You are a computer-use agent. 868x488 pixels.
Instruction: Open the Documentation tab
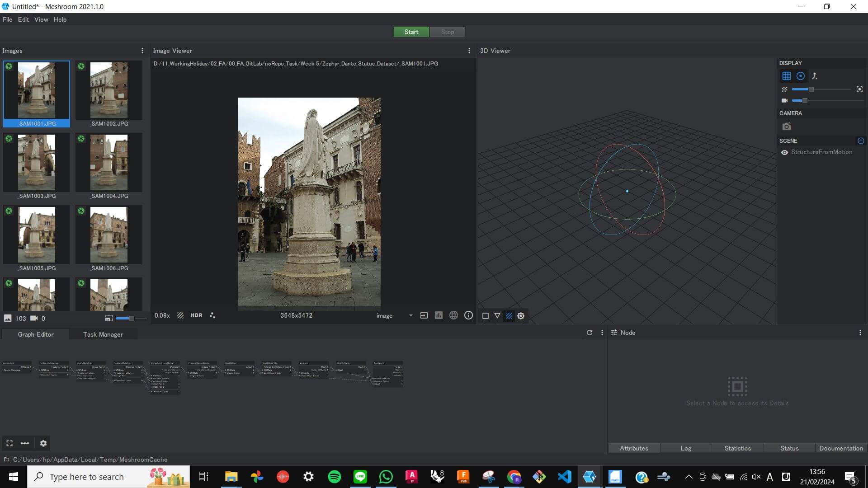coord(841,448)
